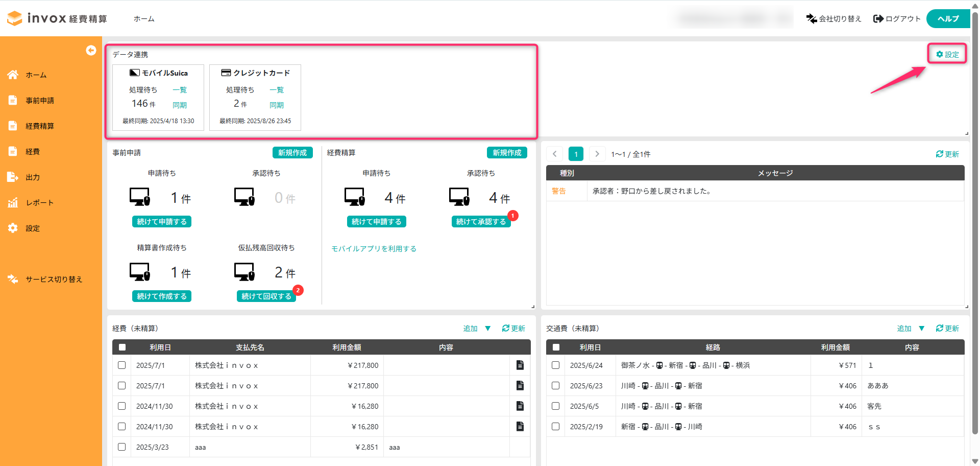The height and width of the screenshot is (466, 980).
Task: Click the Report chart icon in sidebar
Action: point(13,203)
